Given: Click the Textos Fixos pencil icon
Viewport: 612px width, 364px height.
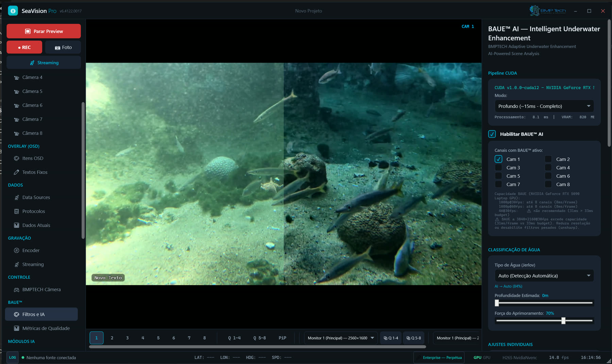Looking at the screenshot, I should click(x=16, y=172).
